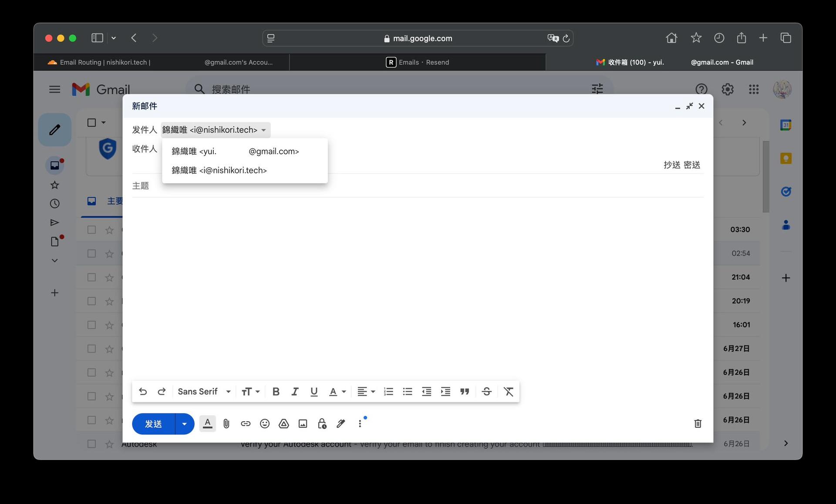Viewport: 836px width, 504px height.
Task: Open the text color dropdown
Action: point(337,391)
